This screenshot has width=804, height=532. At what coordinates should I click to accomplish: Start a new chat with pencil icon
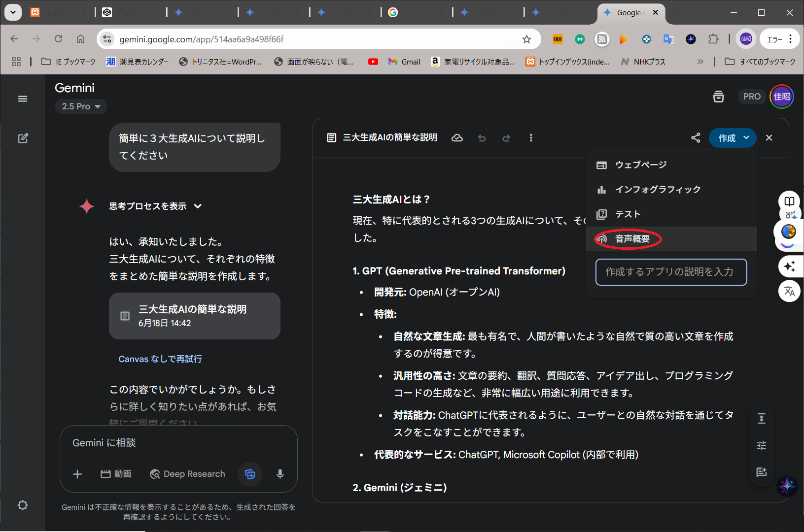[x=23, y=138]
